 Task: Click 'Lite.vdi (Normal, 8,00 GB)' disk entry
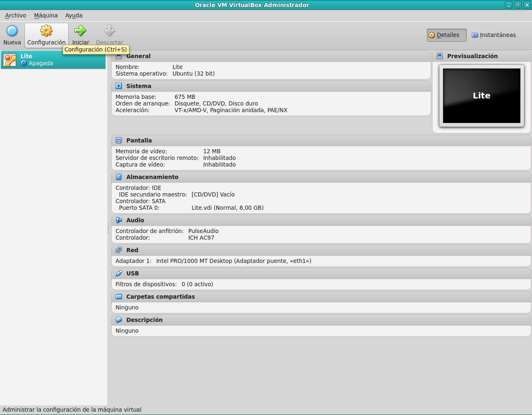pyautogui.click(x=227, y=208)
